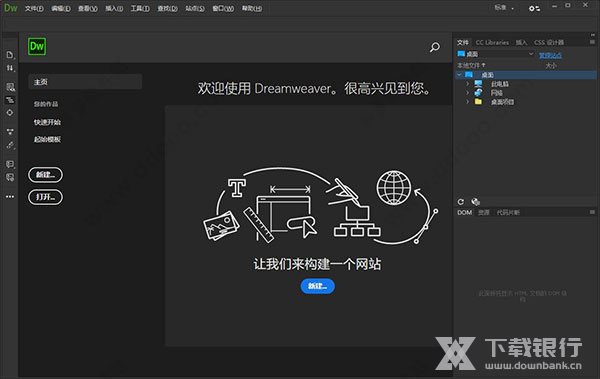Switch to the CSS 设计器 tab

tap(549, 42)
